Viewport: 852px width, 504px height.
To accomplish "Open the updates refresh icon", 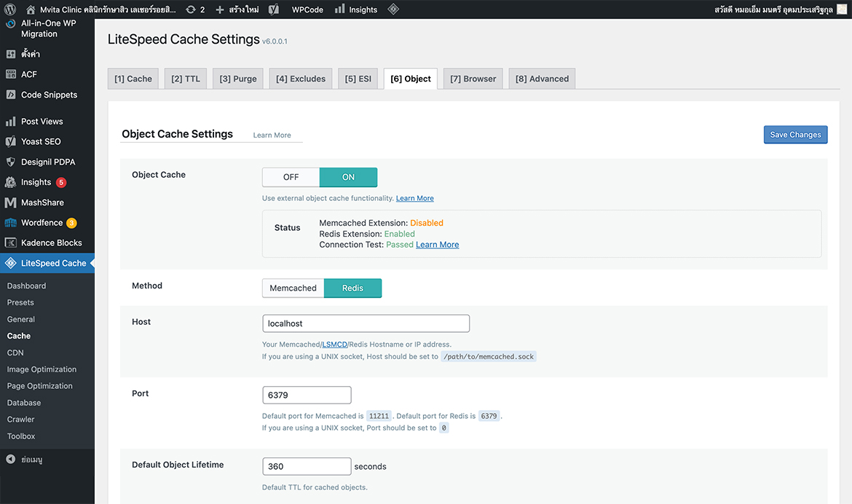I will click(x=191, y=9).
